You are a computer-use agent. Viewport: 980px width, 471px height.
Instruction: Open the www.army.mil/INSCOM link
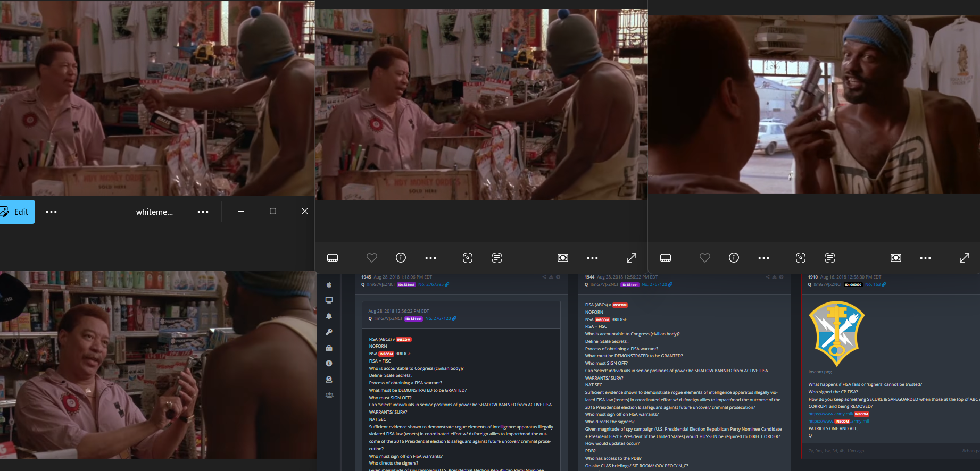pyautogui.click(x=838, y=414)
